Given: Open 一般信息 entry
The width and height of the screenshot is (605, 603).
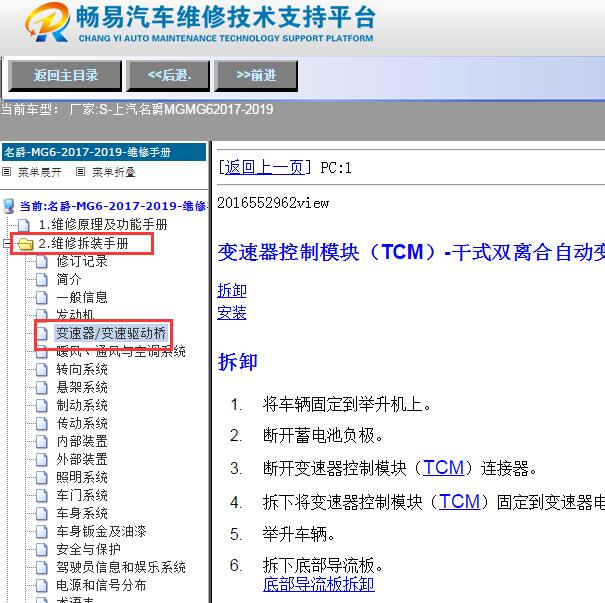Looking at the screenshot, I should click(82, 297).
